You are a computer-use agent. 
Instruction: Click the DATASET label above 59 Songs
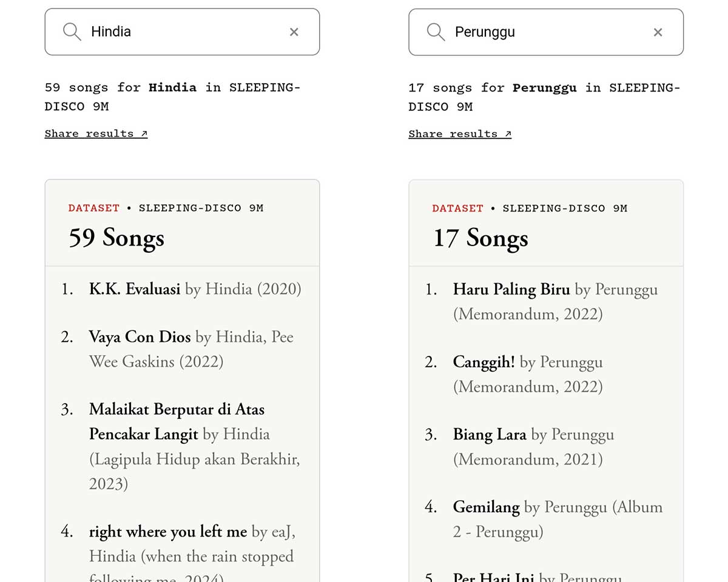point(94,208)
